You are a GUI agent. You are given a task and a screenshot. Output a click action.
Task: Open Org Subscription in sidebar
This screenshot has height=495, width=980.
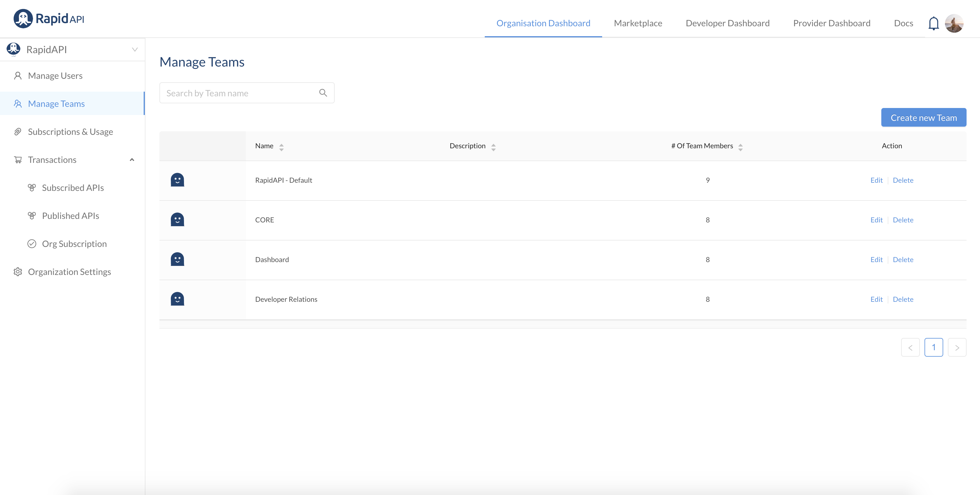pos(74,244)
